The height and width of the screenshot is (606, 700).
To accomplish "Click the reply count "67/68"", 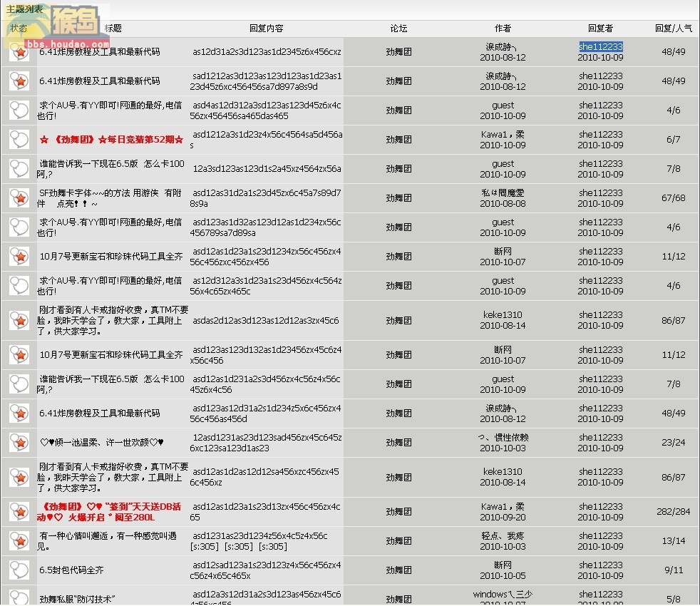I will [x=673, y=197].
